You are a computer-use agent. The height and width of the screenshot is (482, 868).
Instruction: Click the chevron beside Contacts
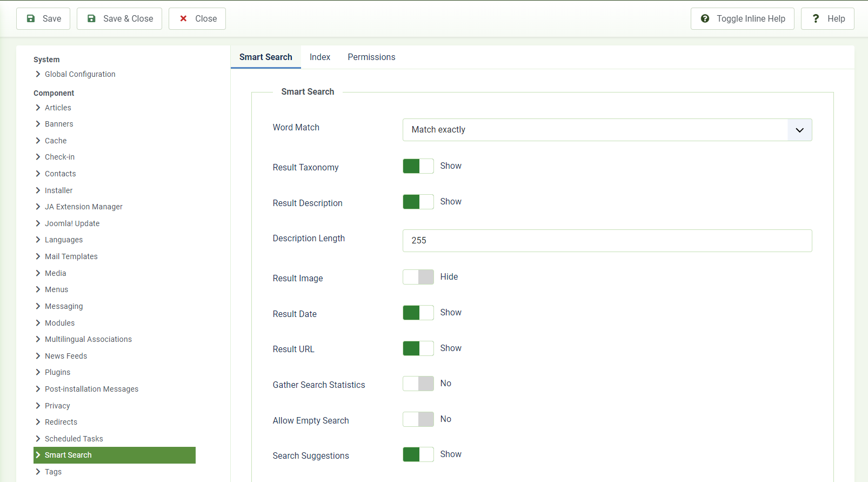pos(38,174)
